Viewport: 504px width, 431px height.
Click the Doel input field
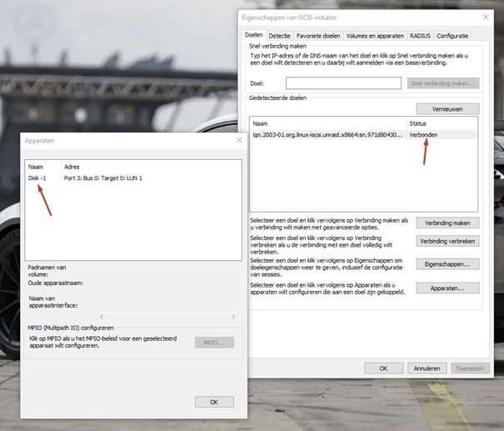[x=343, y=83]
